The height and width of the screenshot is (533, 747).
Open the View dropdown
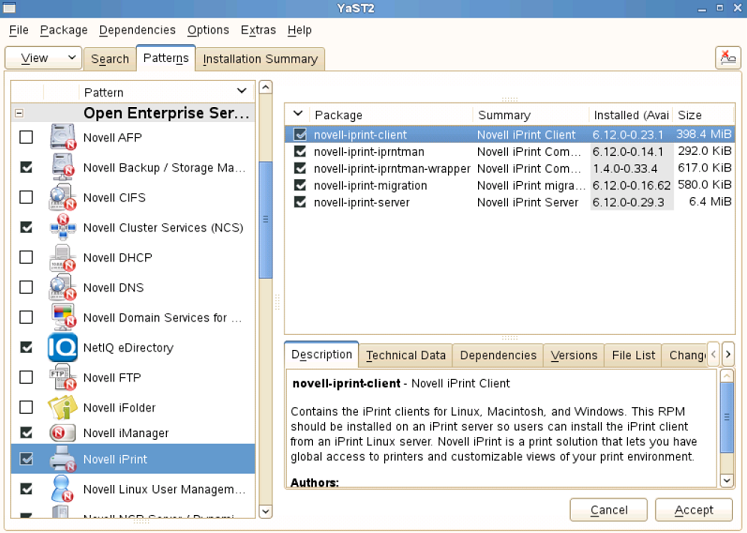(43, 58)
